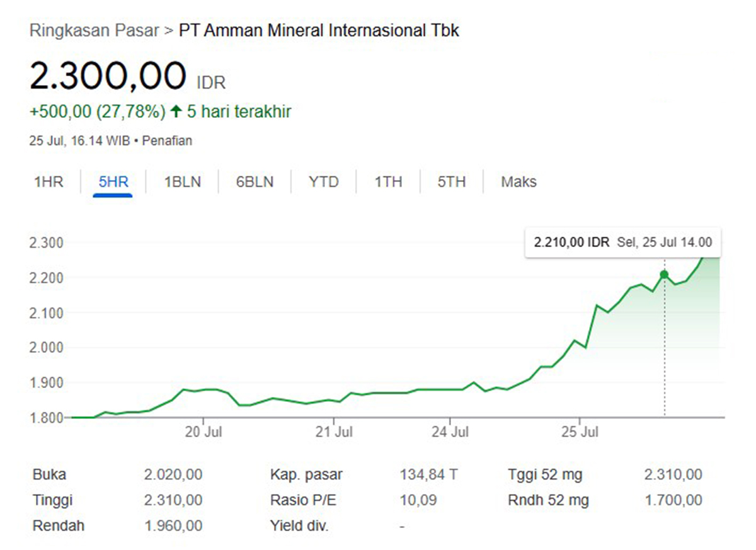Click the Kap. pasar label
Viewport: 756px width, 550px height.
[306, 475]
